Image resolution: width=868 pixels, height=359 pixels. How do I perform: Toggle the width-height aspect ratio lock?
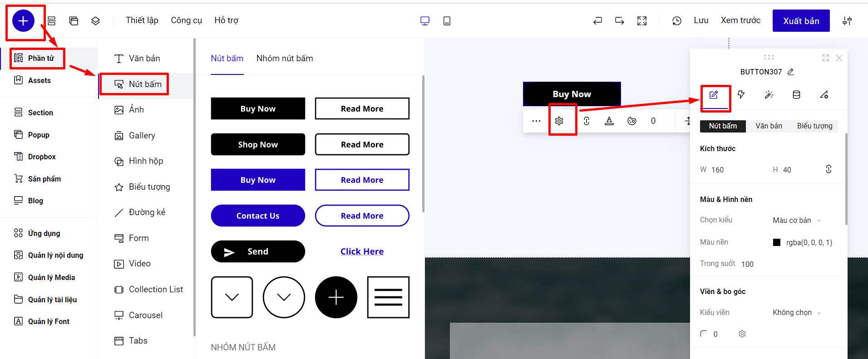[828, 169]
